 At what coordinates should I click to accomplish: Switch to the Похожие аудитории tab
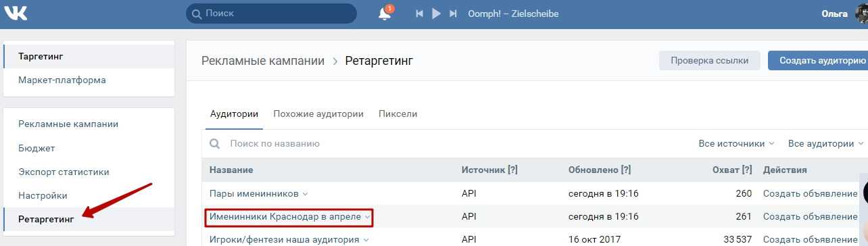[x=318, y=114]
